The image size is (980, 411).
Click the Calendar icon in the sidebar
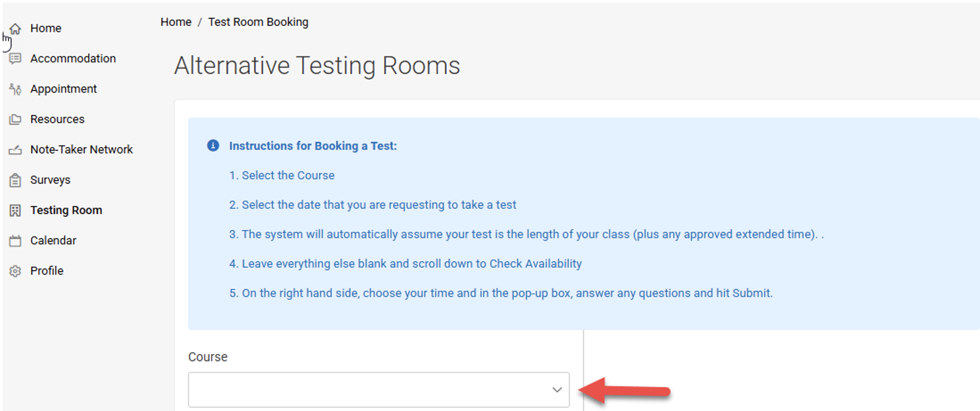(15, 240)
